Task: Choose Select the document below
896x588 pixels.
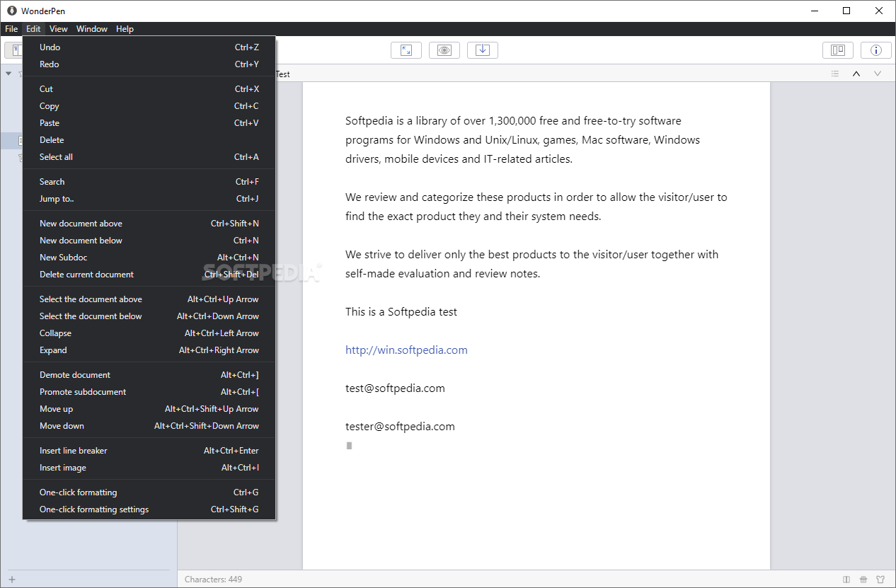Action: [149, 316]
